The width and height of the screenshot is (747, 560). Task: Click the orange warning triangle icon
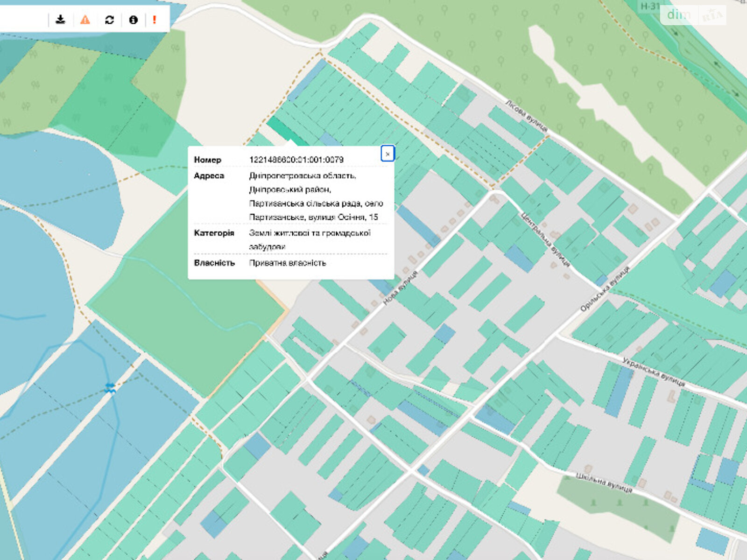click(x=85, y=20)
